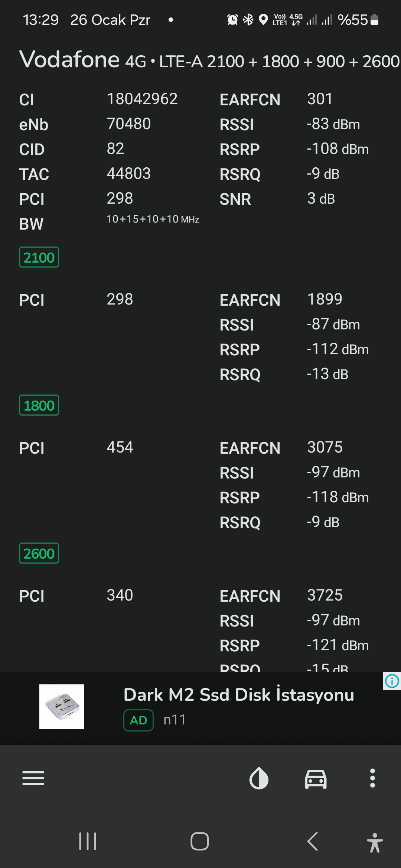Tap the Android home button
The width and height of the screenshot is (401, 868).
pyautogui.click(x=200, y=841)
